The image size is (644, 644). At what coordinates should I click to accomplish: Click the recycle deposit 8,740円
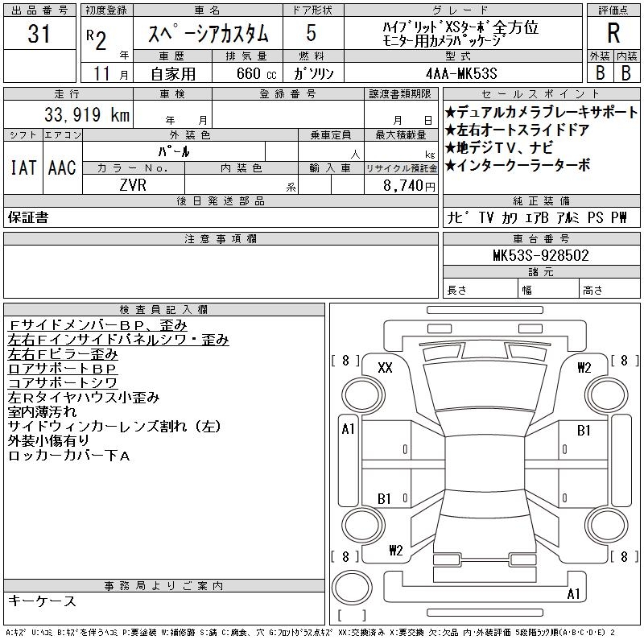(409, 186)
